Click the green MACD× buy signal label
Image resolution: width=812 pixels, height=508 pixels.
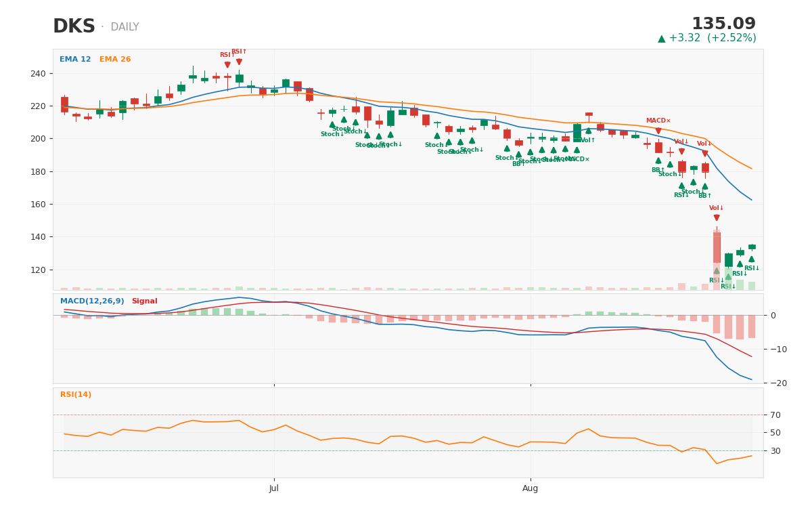tap(577, 159)
